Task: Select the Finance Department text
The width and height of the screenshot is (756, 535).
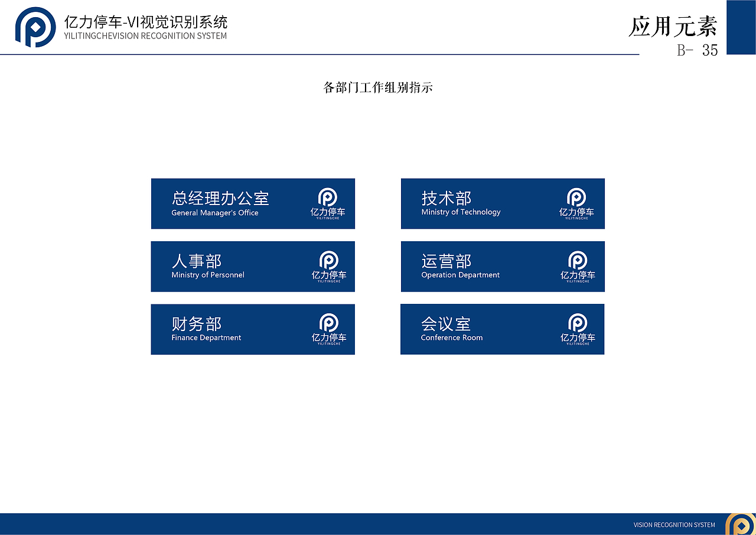Action: coord(206,338)
